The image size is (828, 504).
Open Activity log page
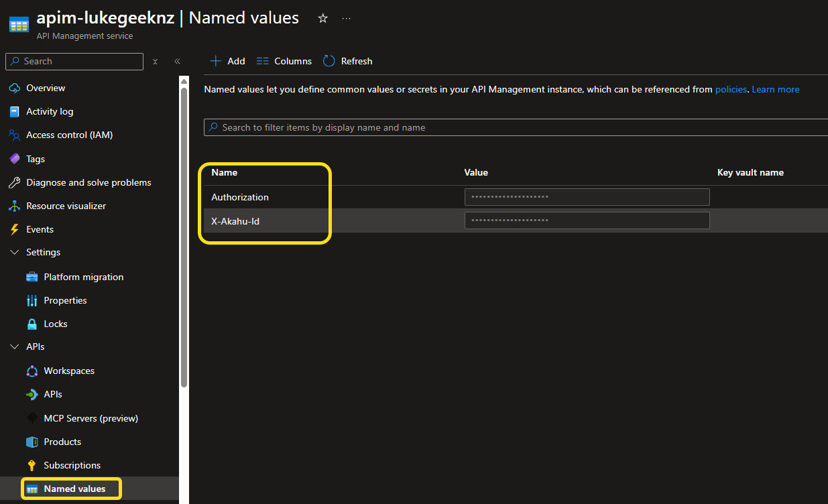click(x=50, y=111)
